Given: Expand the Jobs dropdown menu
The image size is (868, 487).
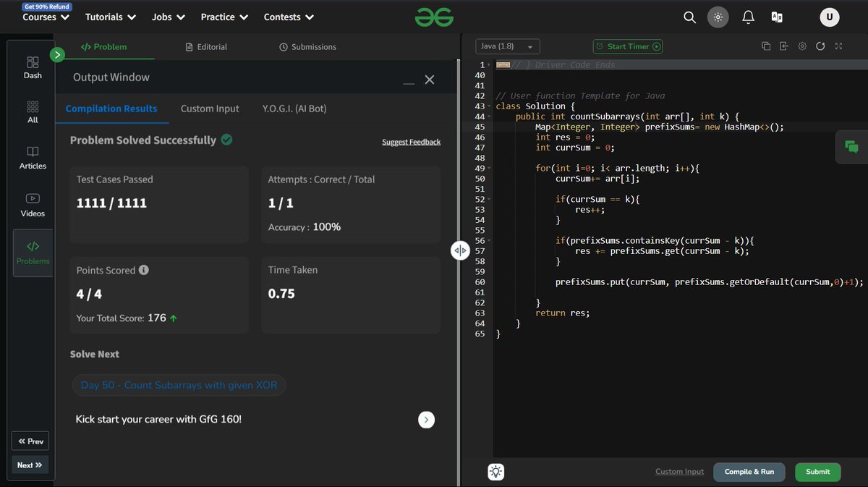Looking at the screenshot, I should click(169, 17).
